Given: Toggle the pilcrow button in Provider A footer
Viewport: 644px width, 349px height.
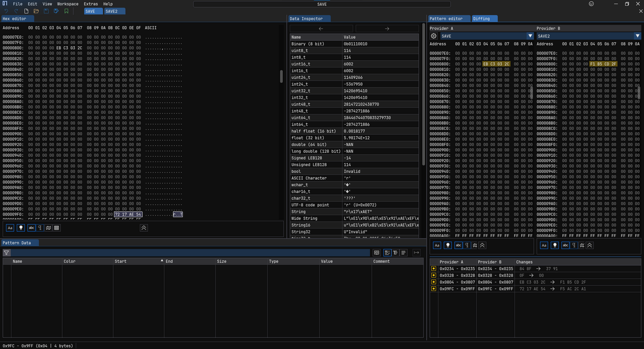Looking at the screenshot, I should click(x=467, y=245).
